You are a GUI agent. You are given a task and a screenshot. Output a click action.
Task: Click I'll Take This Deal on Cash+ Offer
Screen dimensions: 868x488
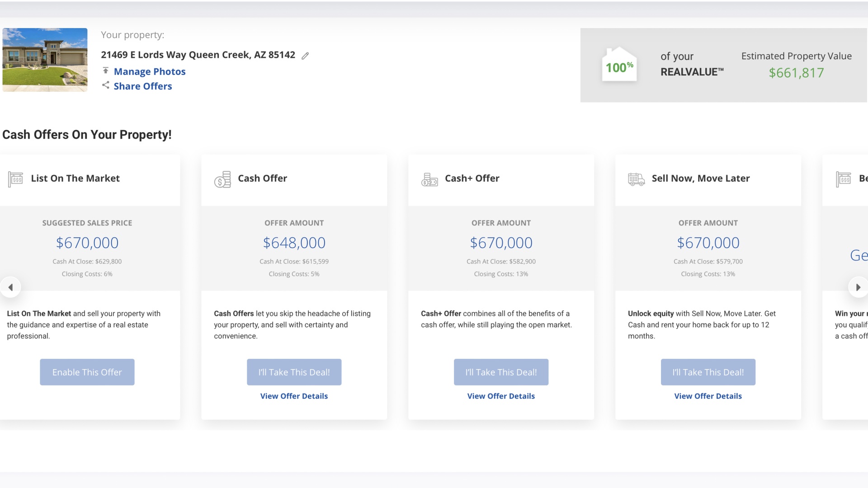(501, 372)
